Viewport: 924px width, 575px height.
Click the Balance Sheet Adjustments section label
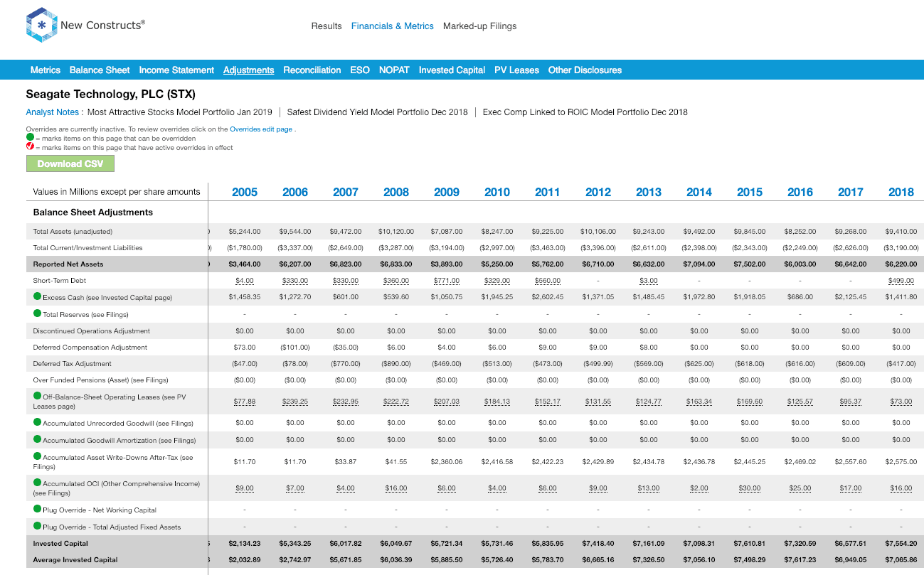(x=93, y=212)
